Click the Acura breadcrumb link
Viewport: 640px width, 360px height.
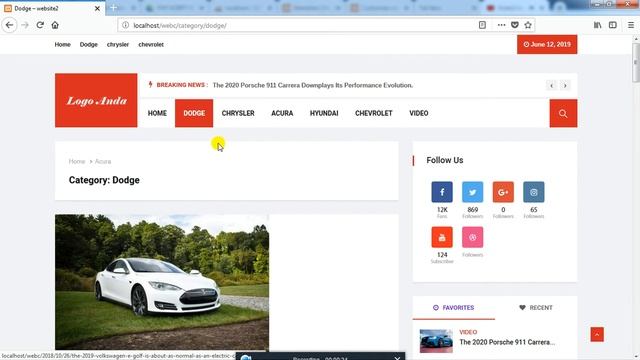click(103, 162)
